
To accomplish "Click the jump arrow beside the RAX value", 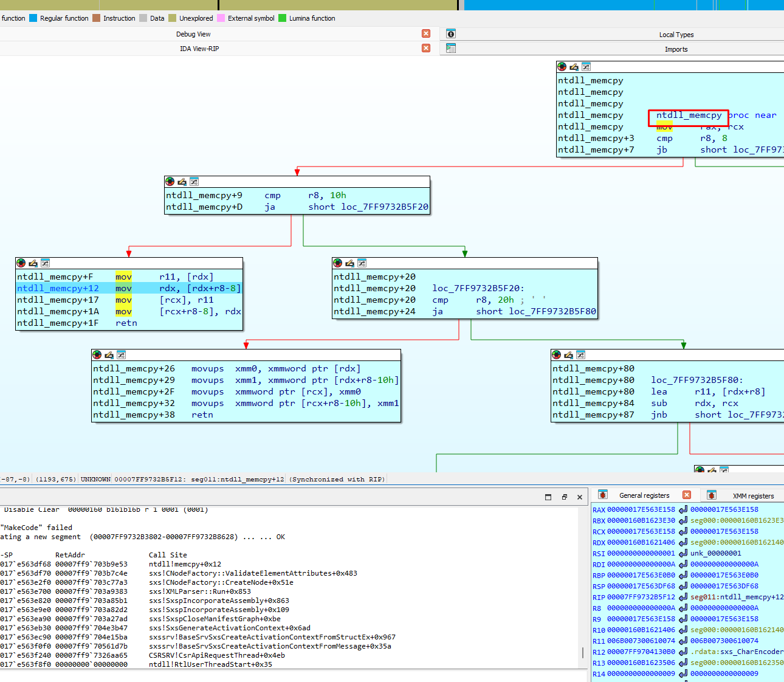I will [x=683, y=510].
